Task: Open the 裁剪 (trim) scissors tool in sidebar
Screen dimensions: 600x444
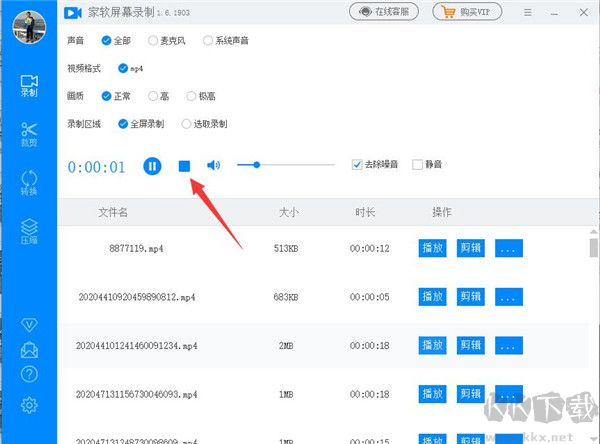Action: tap(29, 135)
